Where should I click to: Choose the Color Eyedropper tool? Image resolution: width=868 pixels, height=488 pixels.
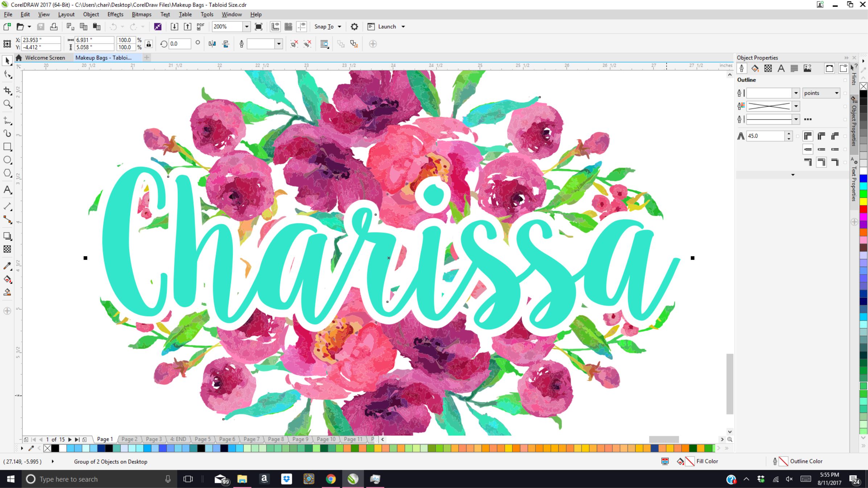point(7,266)
